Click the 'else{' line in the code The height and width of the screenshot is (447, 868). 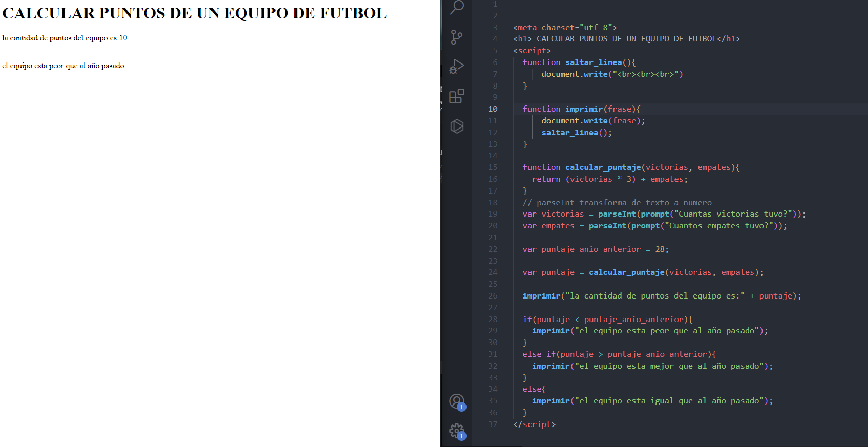pyautogui.click(x=534, y=389)
